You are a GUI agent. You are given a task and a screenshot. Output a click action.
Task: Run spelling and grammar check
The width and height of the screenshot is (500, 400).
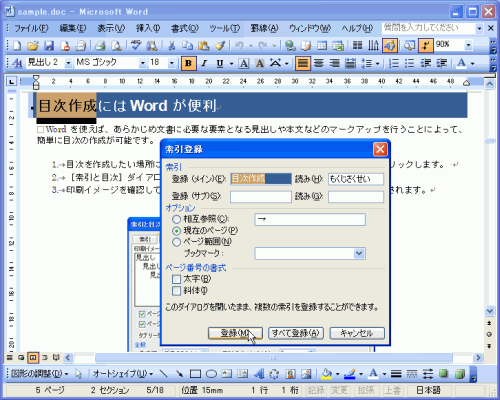[x=136, y=45]
